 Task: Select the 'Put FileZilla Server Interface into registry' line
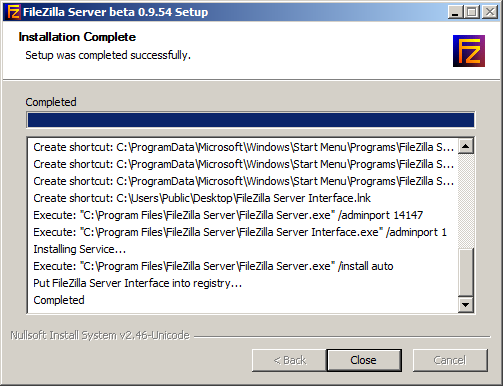coord(137,283)
